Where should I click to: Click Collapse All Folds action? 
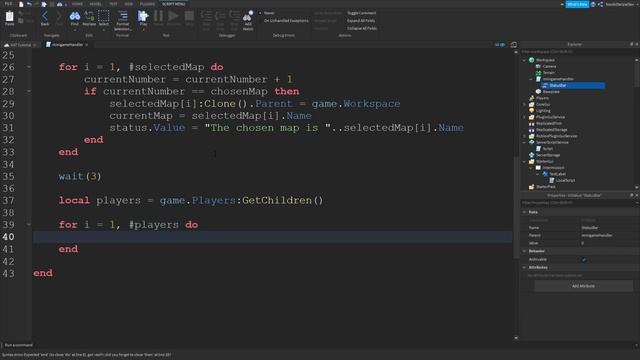[362, 29]
